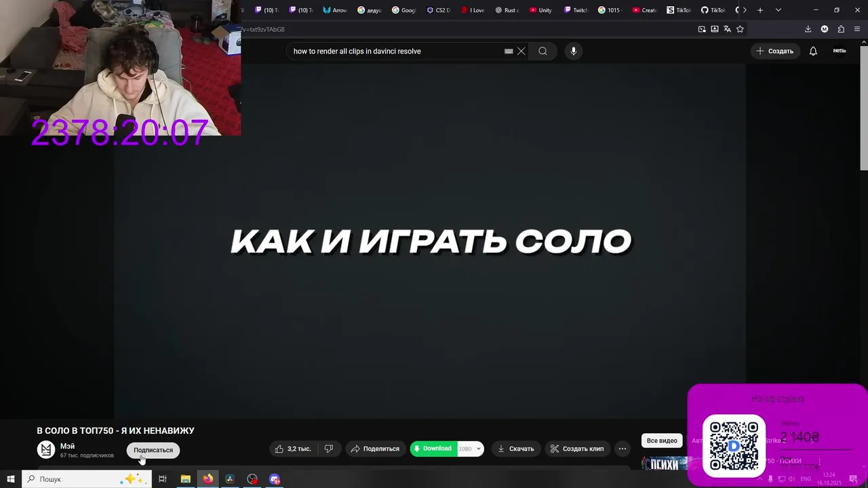Switch to the Rust browser tab
The height and width of the screenshot is (488, 868).
(507, 10)
